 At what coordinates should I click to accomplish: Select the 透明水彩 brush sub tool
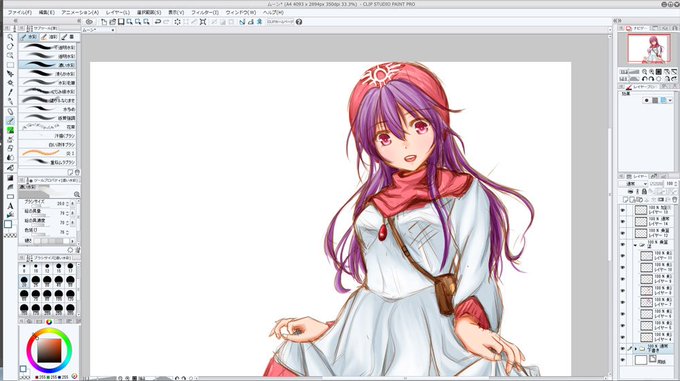pos(48,56)
